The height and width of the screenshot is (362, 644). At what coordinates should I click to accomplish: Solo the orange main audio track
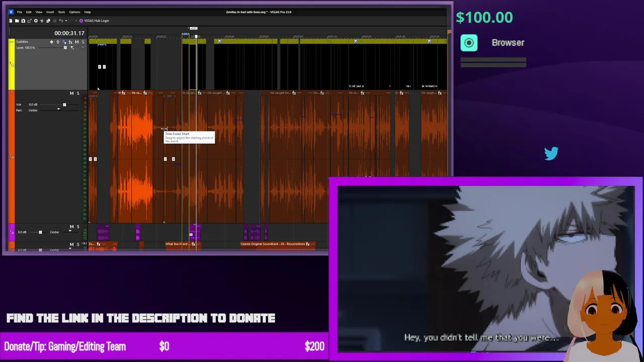point(77,93)
